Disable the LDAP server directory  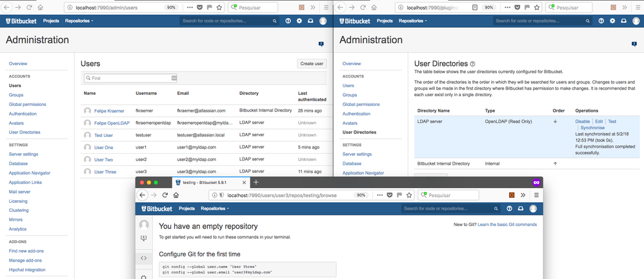tap(583, 121)
